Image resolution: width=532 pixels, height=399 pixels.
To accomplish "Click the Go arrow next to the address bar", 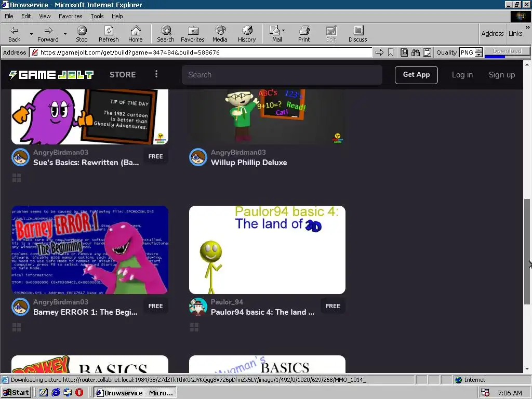I will pyautogui.click(x=379, y=52).
